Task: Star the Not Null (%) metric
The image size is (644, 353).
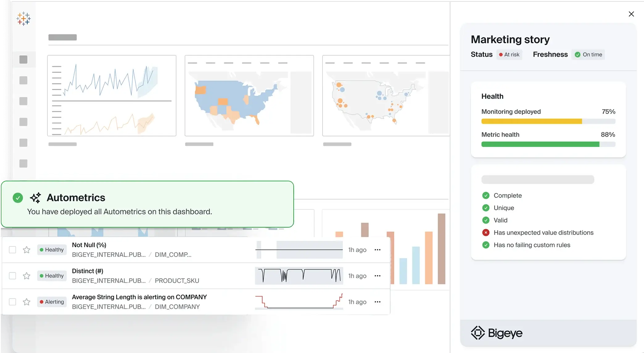Action: pos(27,250)
